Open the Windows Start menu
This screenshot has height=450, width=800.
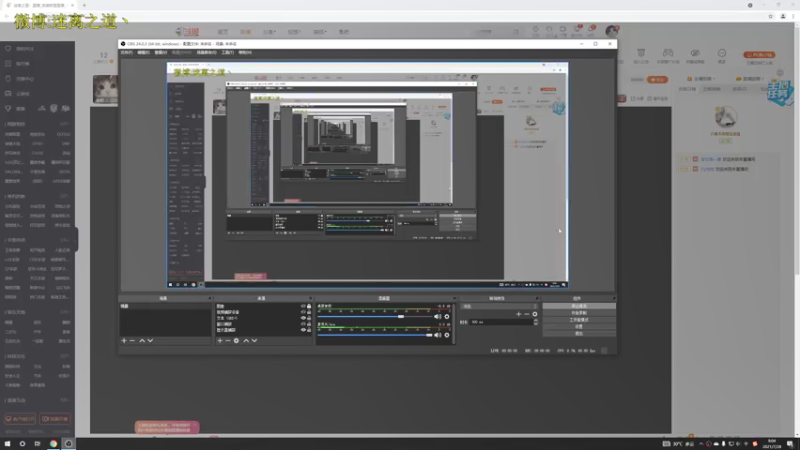pos(7,443)
